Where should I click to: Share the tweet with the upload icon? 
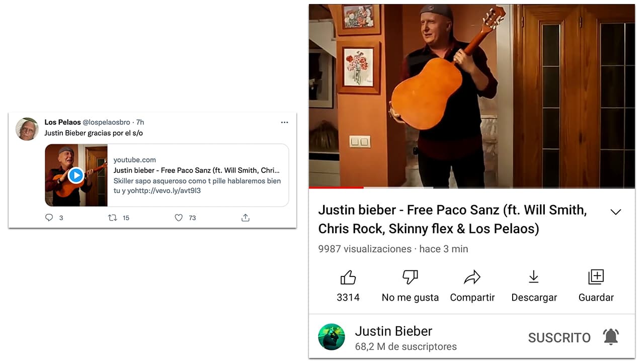tap(245, 217)
